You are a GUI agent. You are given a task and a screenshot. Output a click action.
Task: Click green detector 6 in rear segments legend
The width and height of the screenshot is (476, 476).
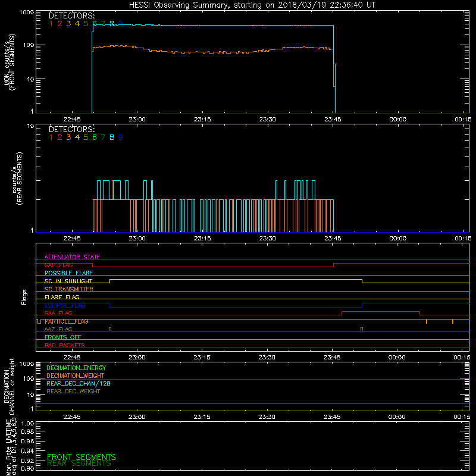pyautogui.click(x=95, y=137)
